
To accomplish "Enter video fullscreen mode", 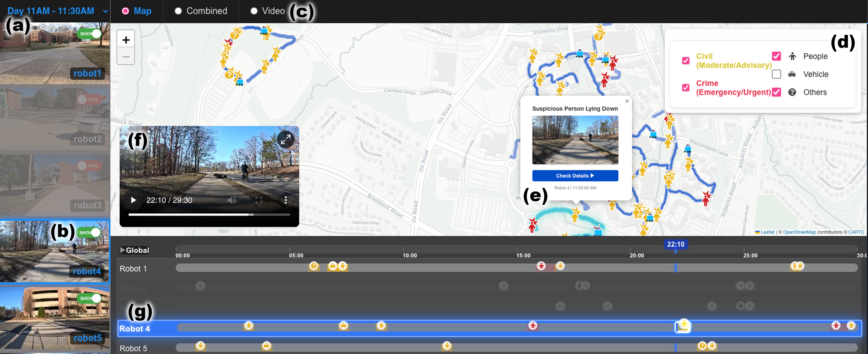I will point(258,200).
